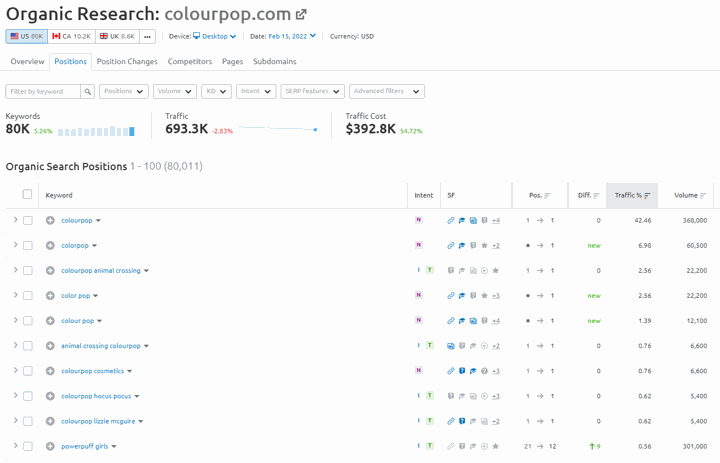Add powerpuff girls plus icon
The width and height of the screenshot is (720, 463).
point(50,446)
